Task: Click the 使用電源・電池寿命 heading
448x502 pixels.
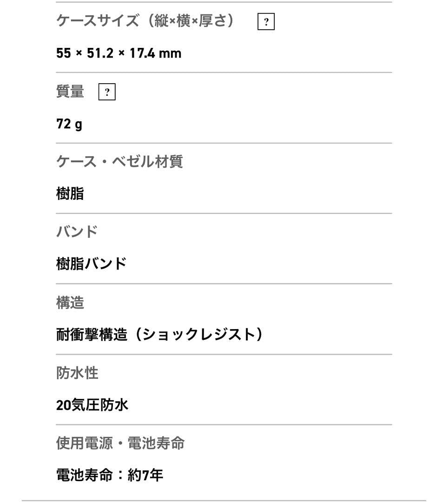Action: pos(120,443)
